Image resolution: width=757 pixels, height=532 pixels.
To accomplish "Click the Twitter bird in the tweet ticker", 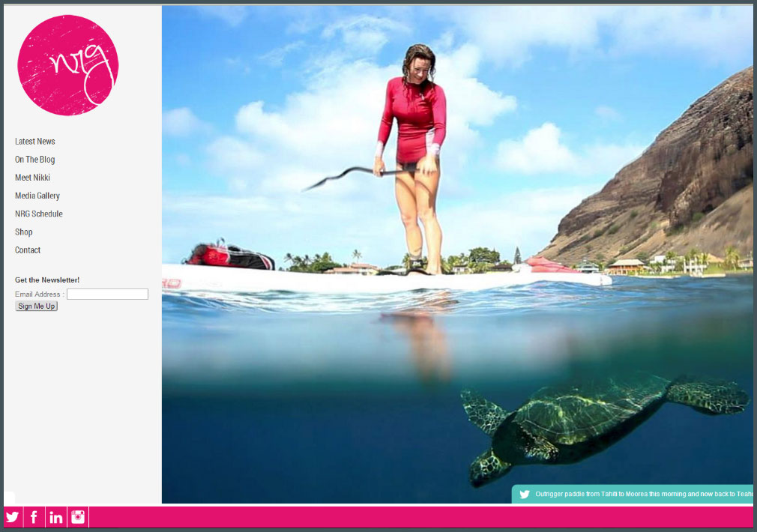I will 525,495.
